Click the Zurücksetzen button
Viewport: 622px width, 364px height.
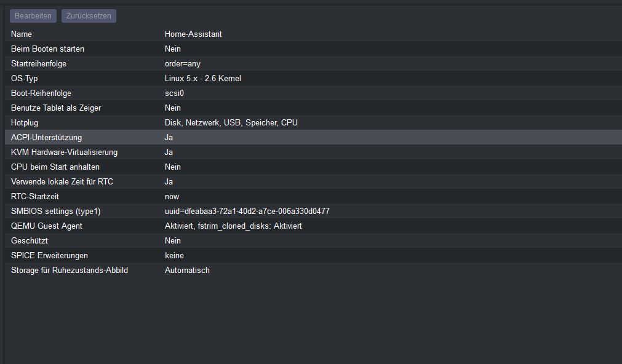coord(88,15)
